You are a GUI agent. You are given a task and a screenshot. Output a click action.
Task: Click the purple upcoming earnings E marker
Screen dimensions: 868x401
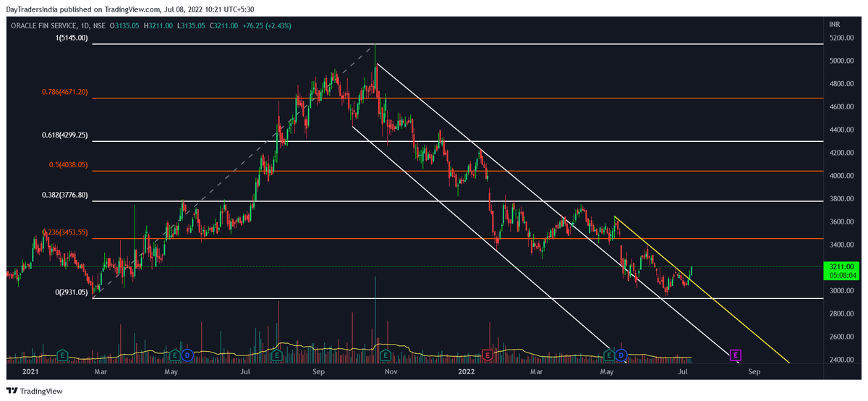point(736,355)
